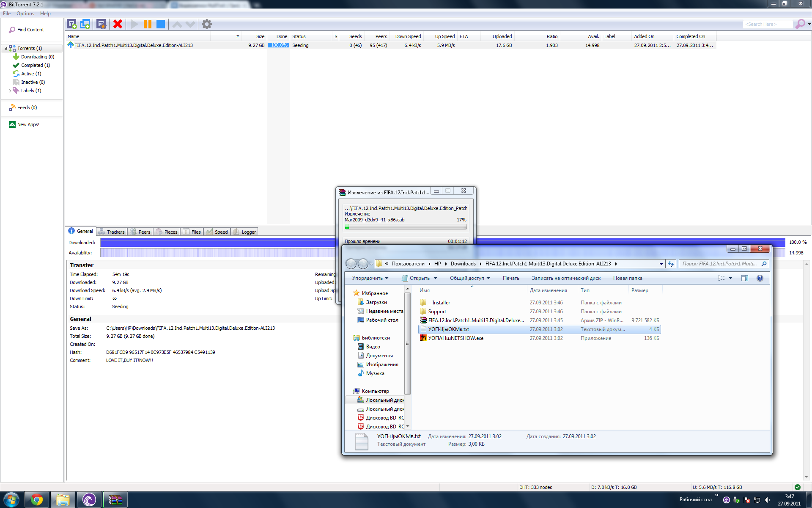Click the Create New Torrent icon
812x508 pixels.
[101, 24]
